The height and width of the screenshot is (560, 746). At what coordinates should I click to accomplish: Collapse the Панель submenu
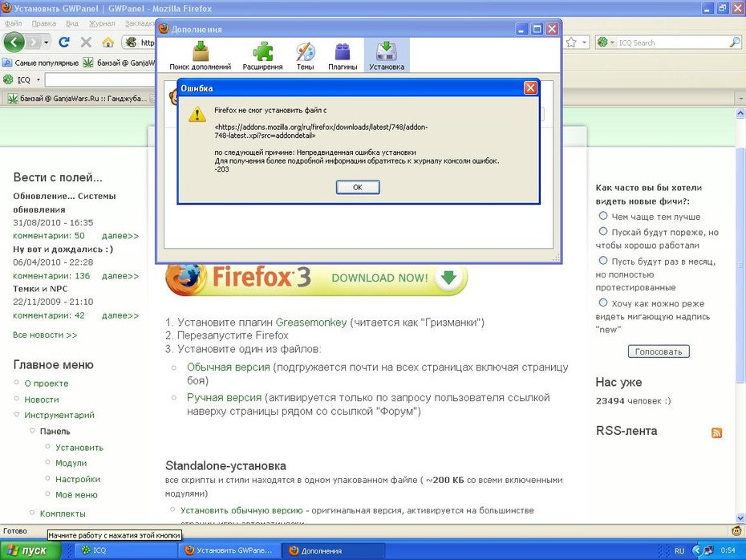pos(32,431)
